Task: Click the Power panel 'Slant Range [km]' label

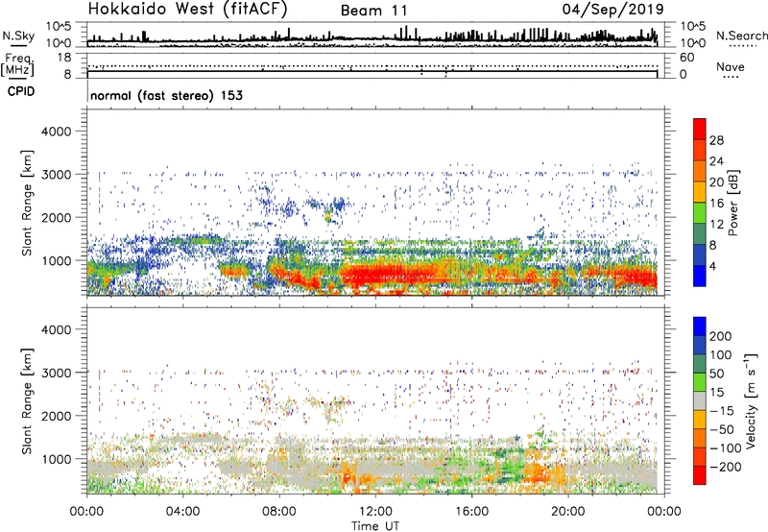Action: pos(27,203)
